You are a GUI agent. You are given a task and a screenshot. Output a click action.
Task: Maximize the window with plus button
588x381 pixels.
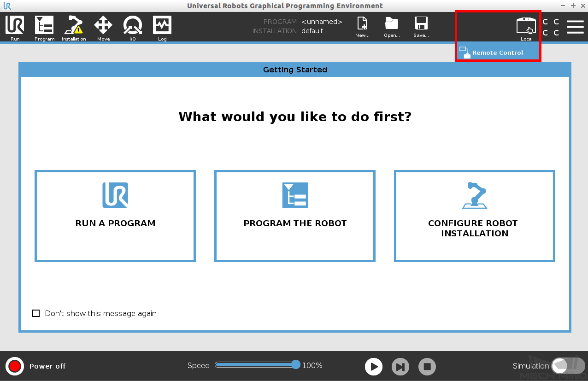(573, 6)
